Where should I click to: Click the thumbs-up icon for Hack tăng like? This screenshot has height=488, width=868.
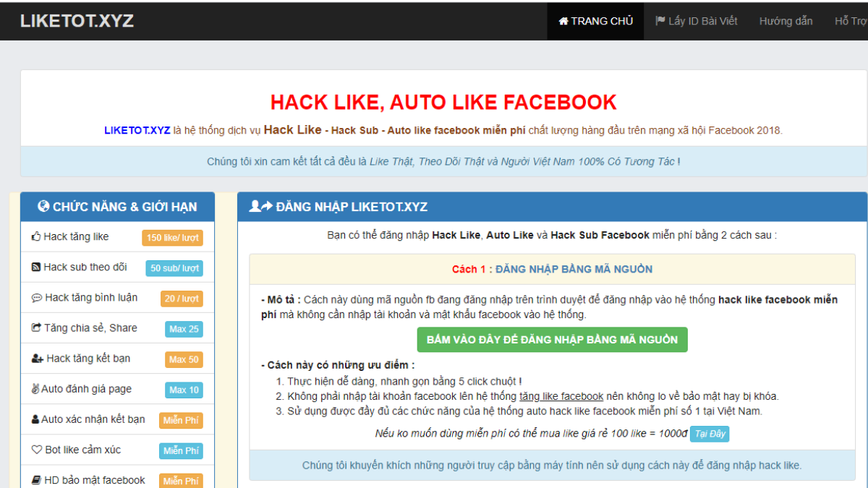pos(36,236)
